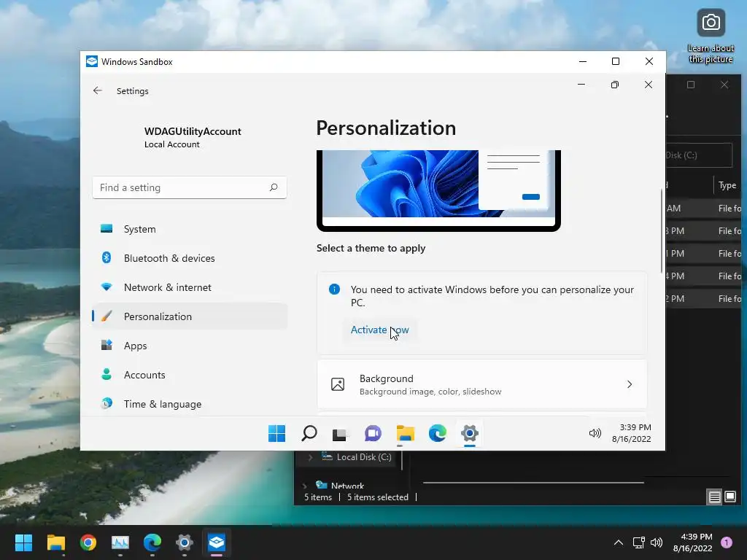Click the Settings back arrow
Screen dimensions: 747x560
pos(98,90)
